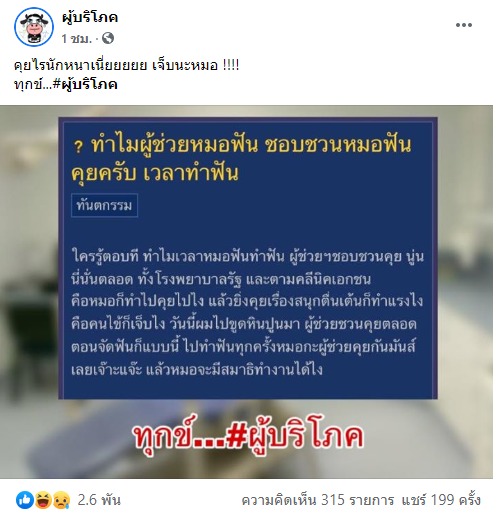493x509 pixels.
Task: Click the crying Sad reaction icon
Action: pos(61,500)
